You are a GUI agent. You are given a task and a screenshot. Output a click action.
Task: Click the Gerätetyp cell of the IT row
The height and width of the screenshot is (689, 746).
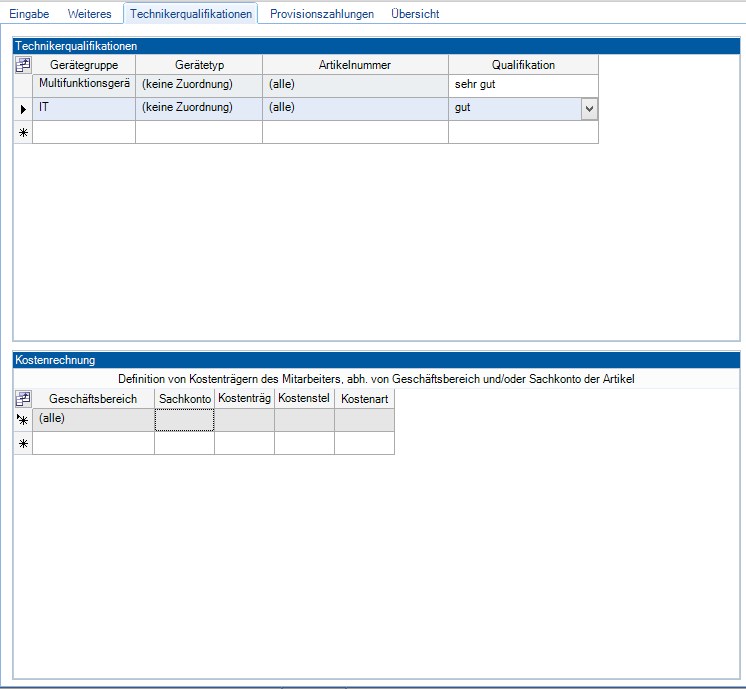coord(198,108)
